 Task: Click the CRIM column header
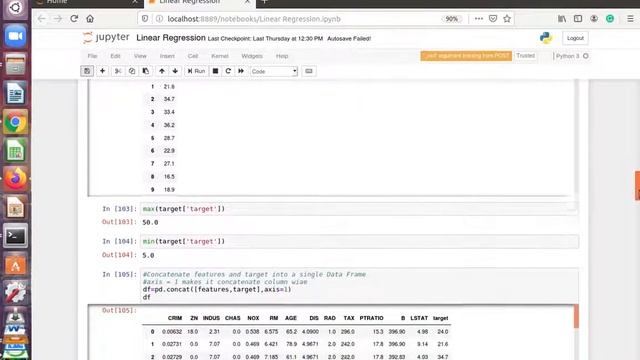175,318
